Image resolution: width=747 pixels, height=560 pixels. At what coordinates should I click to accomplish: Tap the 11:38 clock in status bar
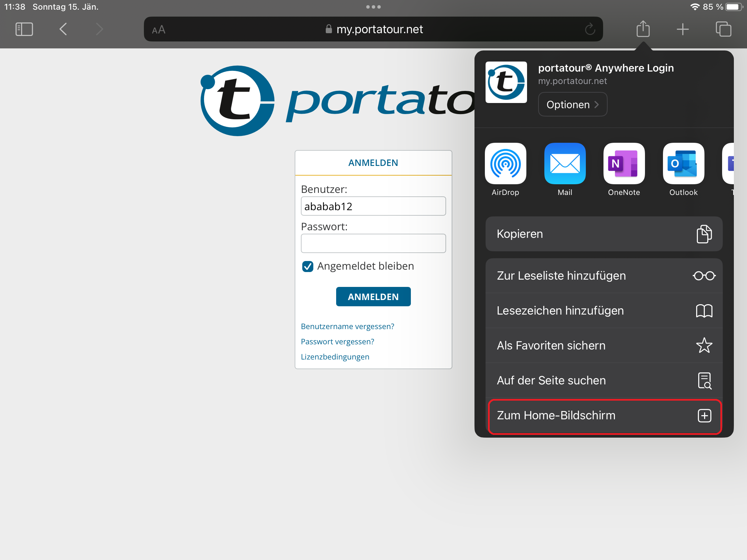tap(15, 7)
